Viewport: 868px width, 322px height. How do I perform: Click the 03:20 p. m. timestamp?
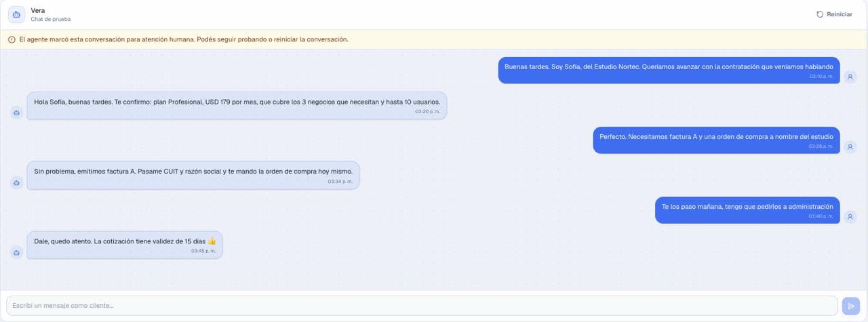coord(428,111)
